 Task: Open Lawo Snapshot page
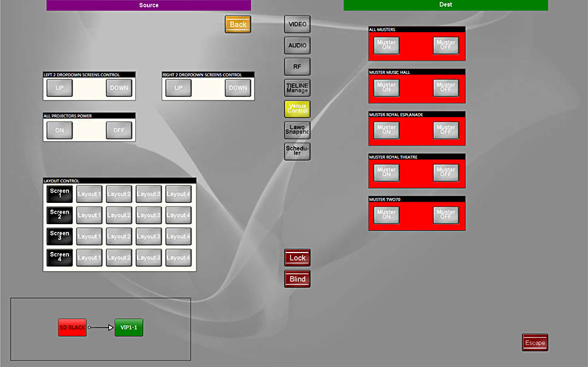297,130
